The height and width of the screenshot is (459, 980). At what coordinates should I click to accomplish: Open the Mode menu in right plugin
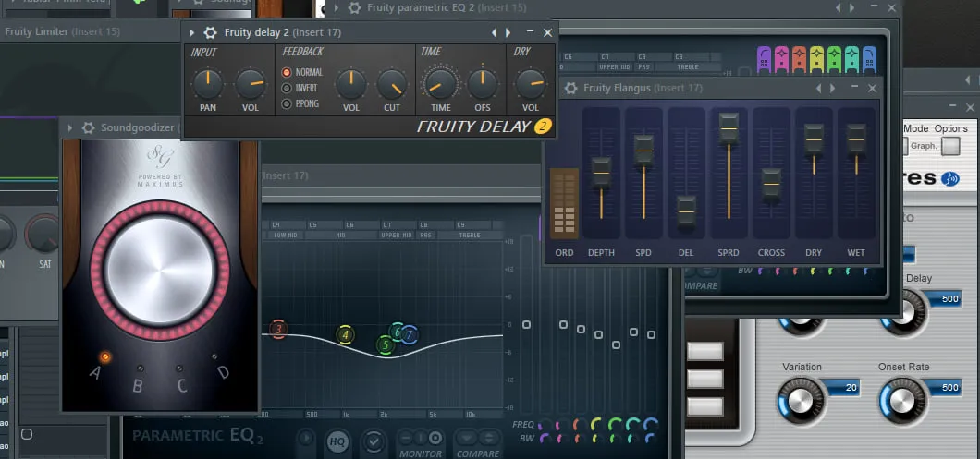(915, 128)
